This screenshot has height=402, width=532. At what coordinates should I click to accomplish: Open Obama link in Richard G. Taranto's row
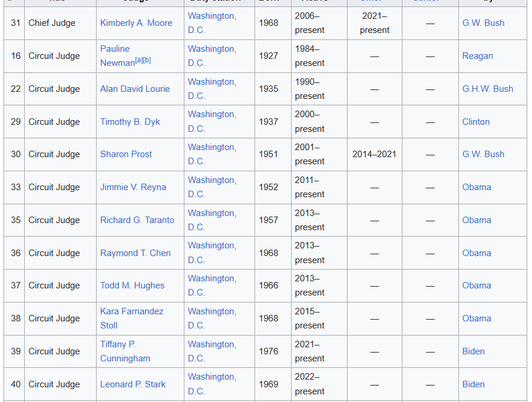pyautogui.click(x=477, y=220)
